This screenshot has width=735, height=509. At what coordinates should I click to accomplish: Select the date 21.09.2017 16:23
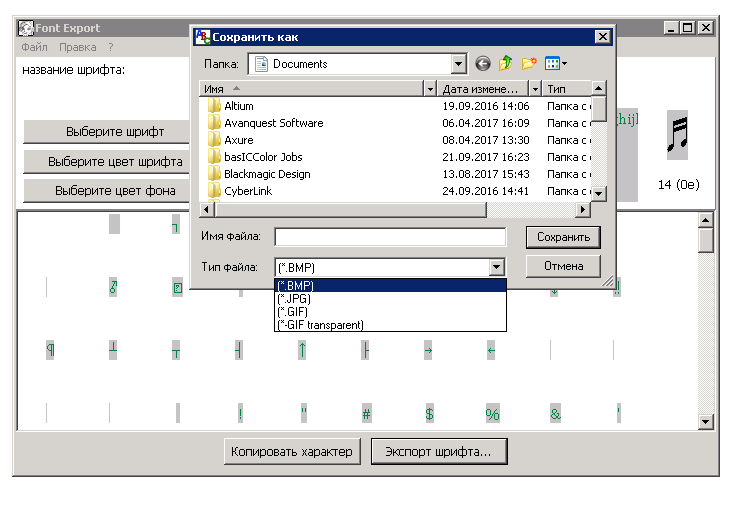pos(486,157)
